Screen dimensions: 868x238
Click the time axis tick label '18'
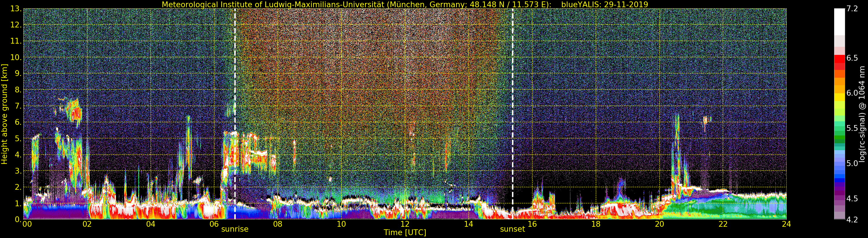tap(596, 224)
